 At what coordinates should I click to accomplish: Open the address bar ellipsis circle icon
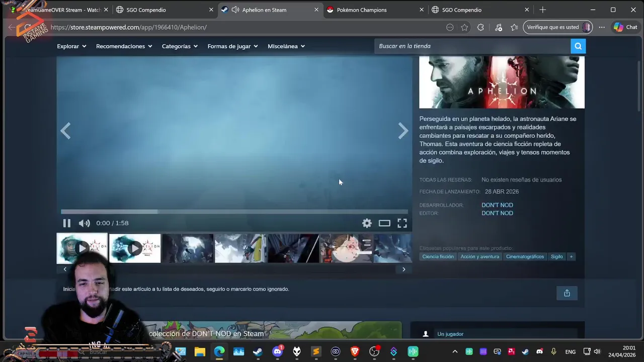450,27
